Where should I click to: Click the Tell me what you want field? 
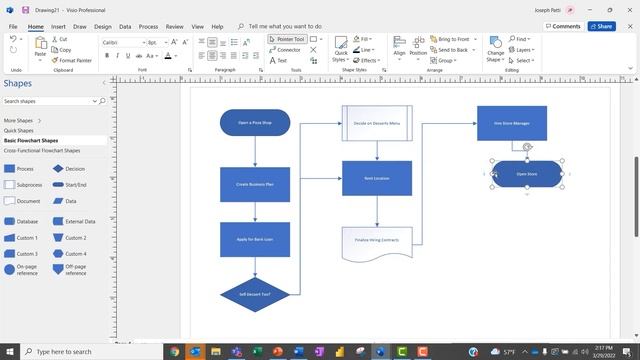click(285, 27)
